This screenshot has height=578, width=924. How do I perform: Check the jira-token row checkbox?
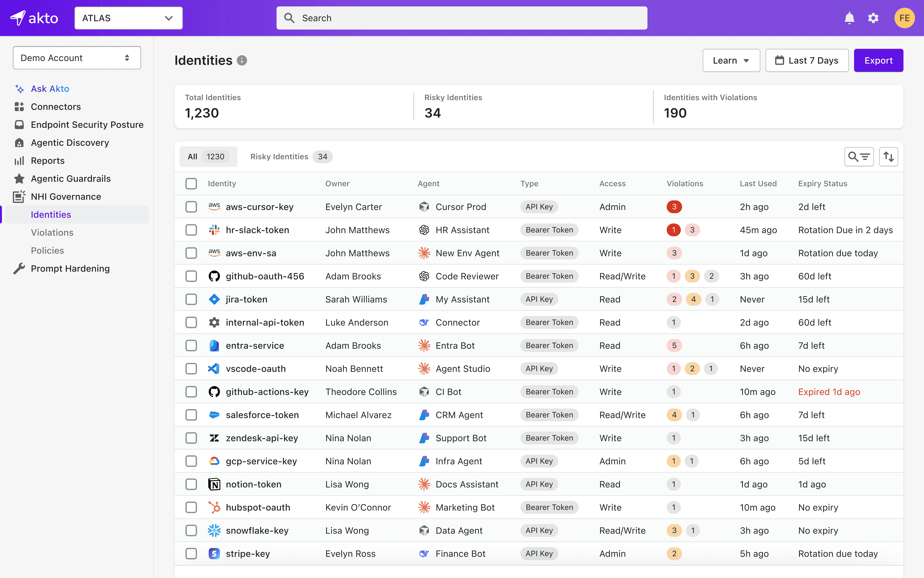tap(191, 299)
